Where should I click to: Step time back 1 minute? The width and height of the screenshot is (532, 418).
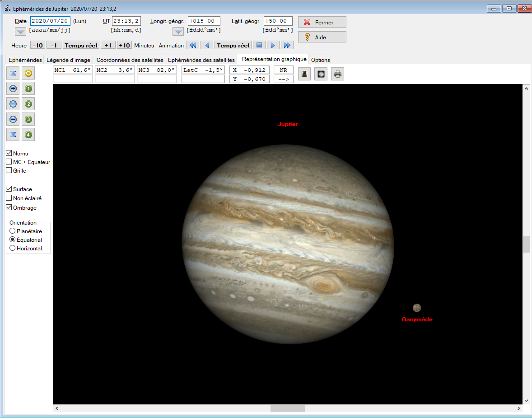54,45
